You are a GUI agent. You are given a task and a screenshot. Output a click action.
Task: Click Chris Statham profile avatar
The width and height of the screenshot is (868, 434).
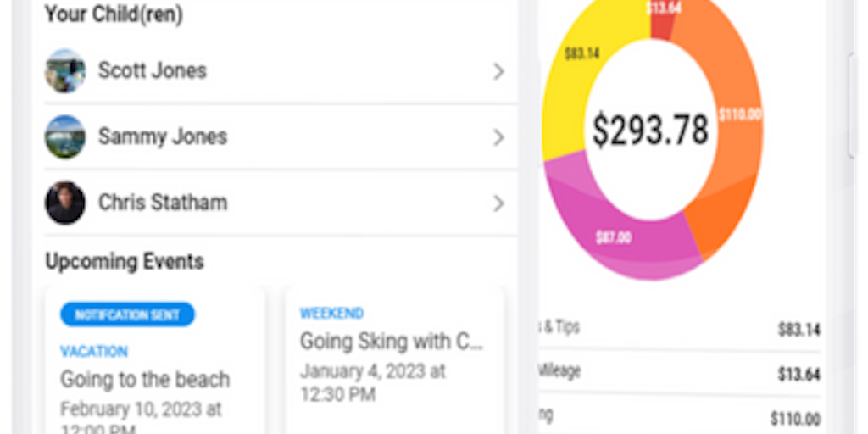pos(65,203)
